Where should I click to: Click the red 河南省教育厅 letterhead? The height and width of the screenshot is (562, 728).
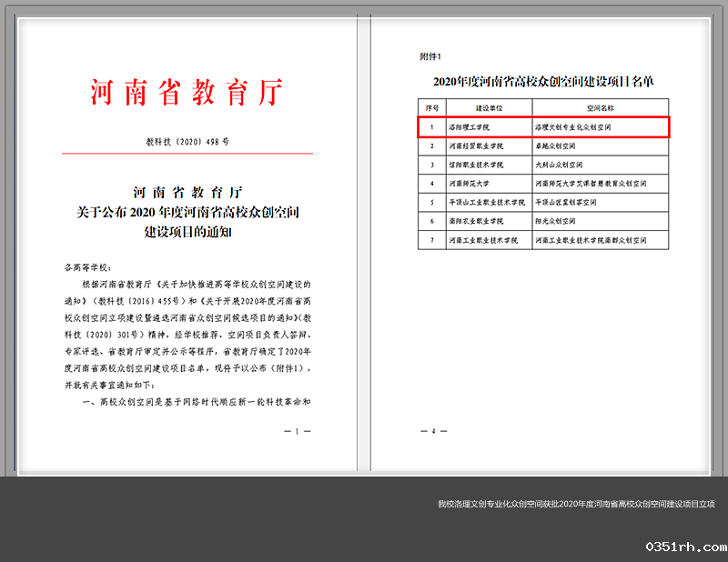tap(186, 93)
